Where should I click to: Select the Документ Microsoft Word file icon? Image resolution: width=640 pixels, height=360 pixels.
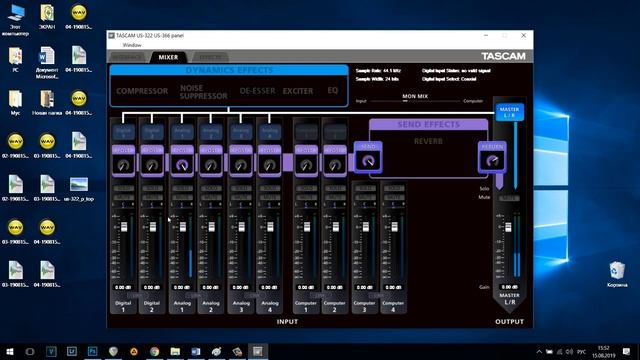(x=47, y=63)
